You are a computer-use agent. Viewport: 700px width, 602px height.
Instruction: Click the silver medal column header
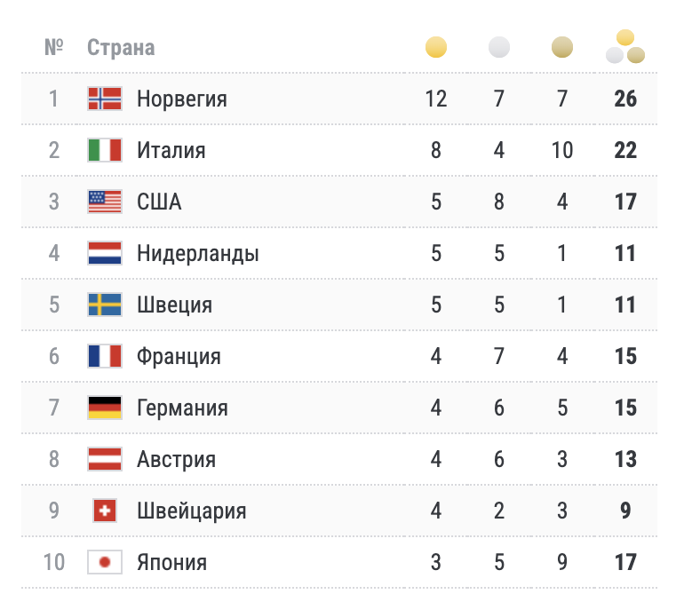coord(499,47)
